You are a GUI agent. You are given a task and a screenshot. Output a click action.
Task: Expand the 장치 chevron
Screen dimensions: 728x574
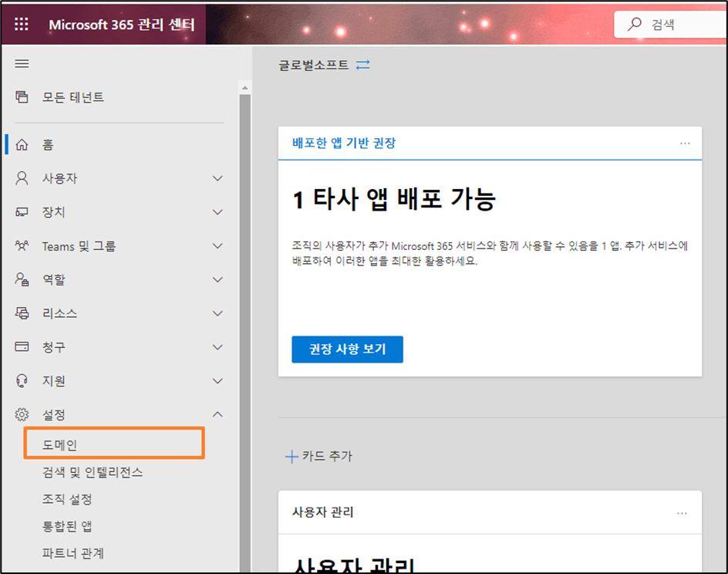217,212
